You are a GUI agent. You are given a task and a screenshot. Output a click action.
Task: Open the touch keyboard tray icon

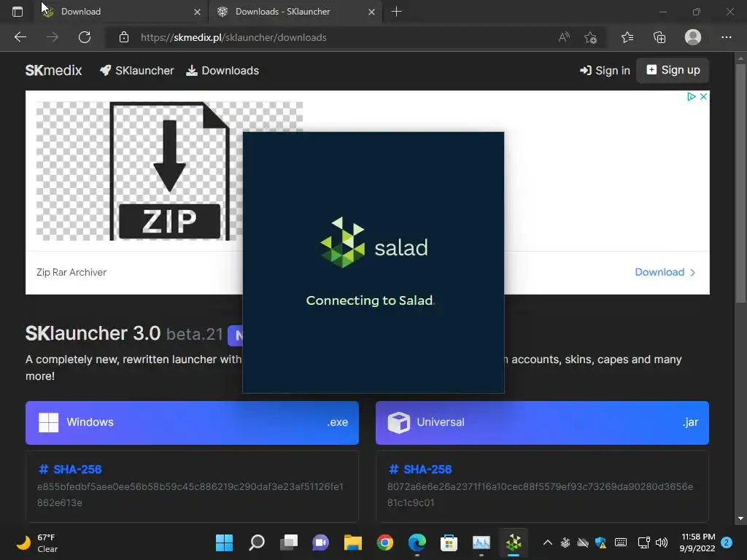(621, 542)
